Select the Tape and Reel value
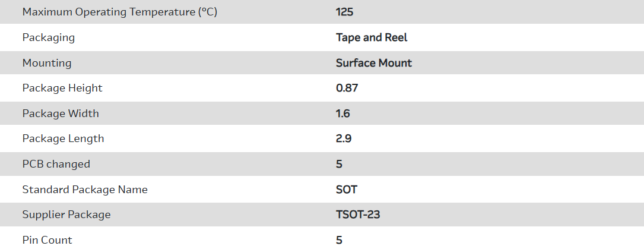This screenshot has width=644, height=249. 372,37
